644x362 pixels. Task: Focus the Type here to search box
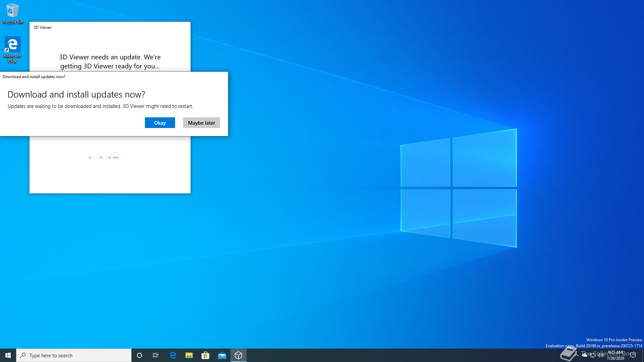pos(74,355)
